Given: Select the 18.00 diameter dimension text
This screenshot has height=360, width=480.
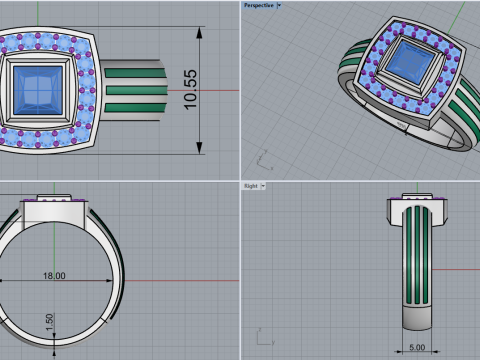Looking at the screenshot, I should [54, 276].
